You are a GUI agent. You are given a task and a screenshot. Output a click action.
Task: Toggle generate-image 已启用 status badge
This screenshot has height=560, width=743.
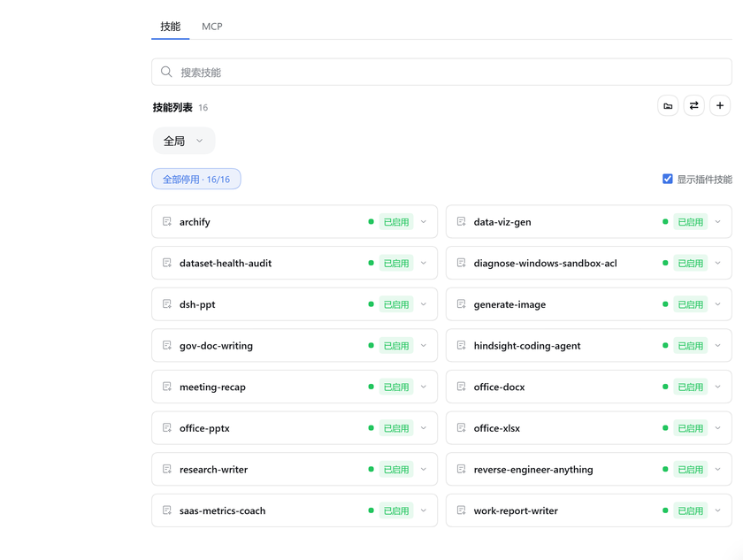[x=691, y=304]
